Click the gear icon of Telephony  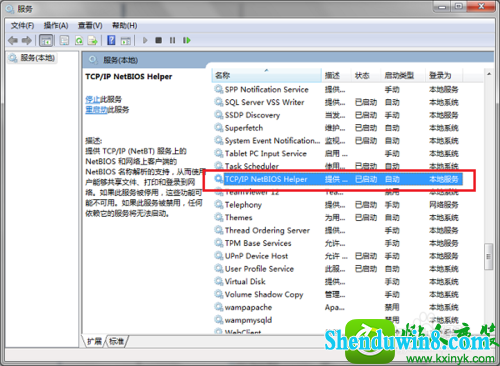pos(219,204)
